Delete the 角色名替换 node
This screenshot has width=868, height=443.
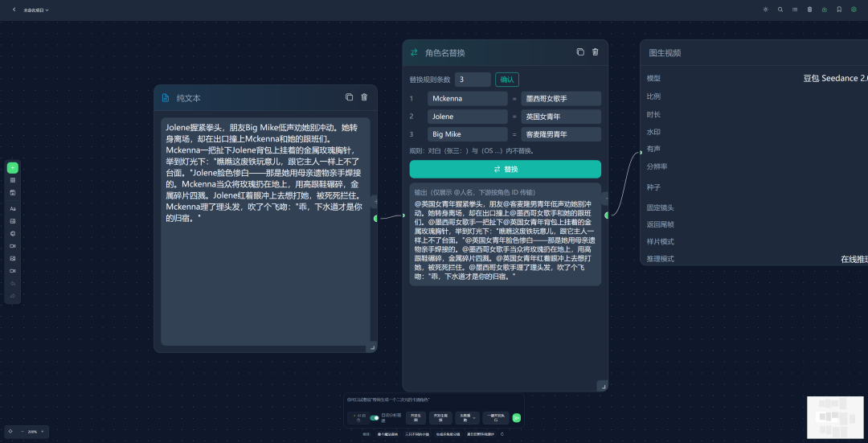pyautogui.click(x=595, y=52)
